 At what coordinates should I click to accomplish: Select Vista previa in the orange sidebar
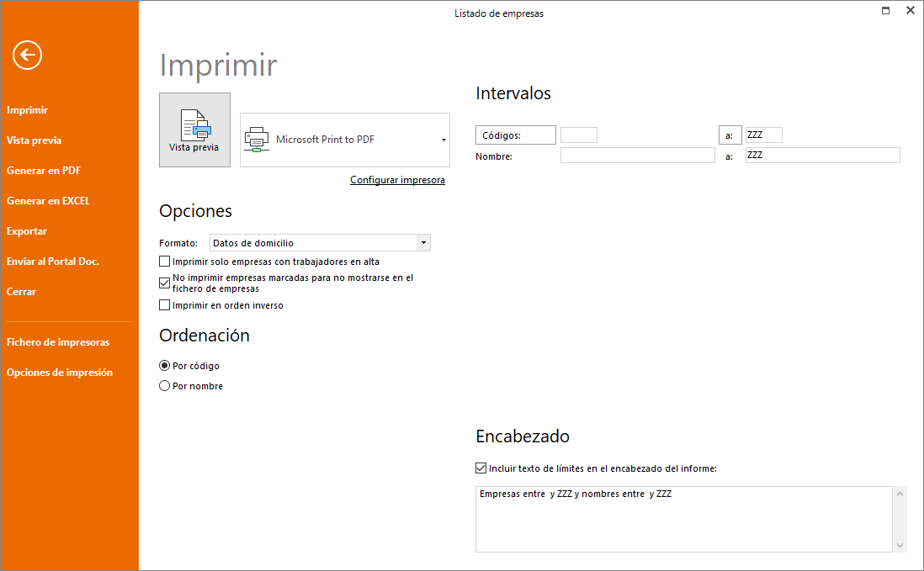(35, 140)
